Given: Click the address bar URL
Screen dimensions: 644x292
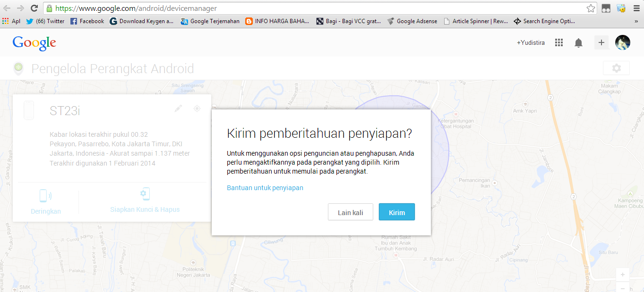Looking at the screenshot, I should (x=137, y=8).
